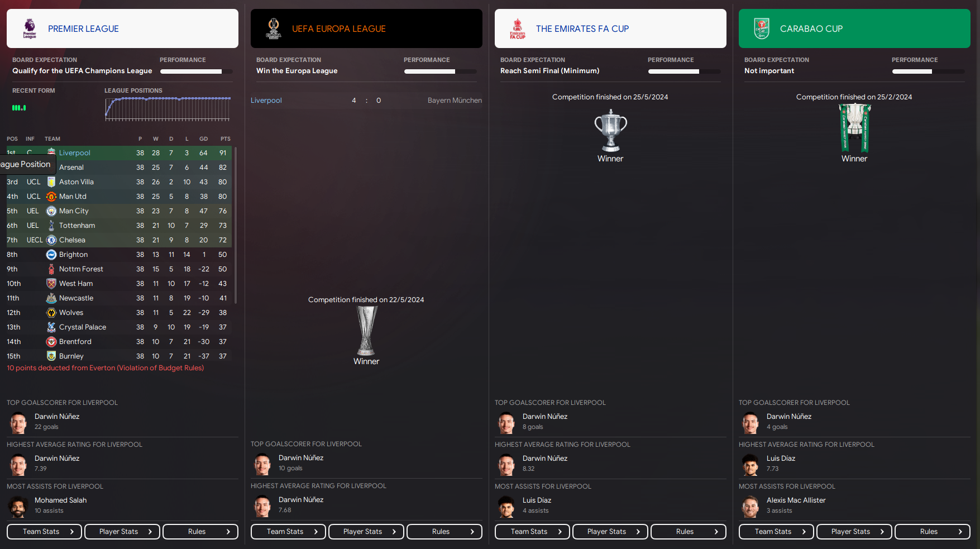Click the Man Utd club badge
Screen dimensions: 980x549
(51, 196)
